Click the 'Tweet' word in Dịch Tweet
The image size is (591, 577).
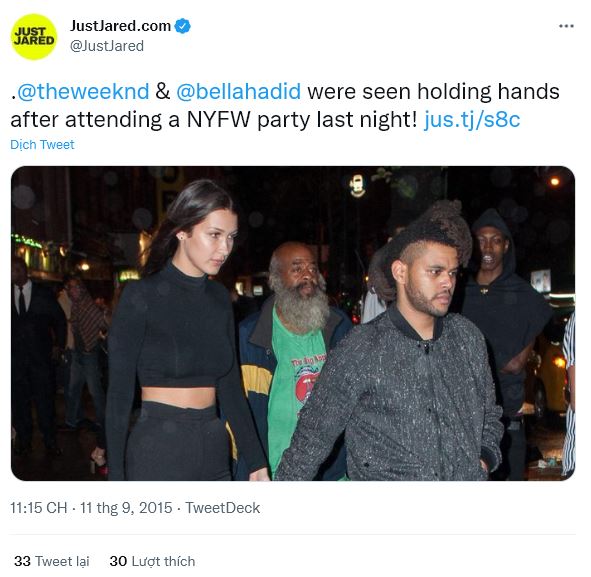pyautogui.click(x=57, y=145)
